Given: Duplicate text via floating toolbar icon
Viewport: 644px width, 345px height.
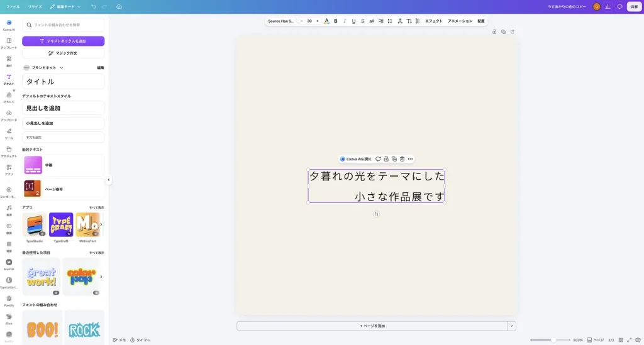Looking at the screenshot, I should (x=394, y=159).
